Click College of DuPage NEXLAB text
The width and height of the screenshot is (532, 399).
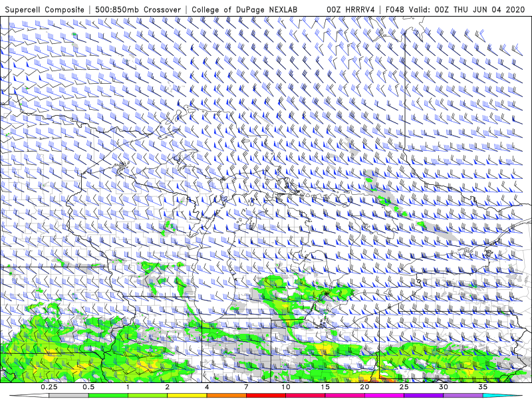244,9
